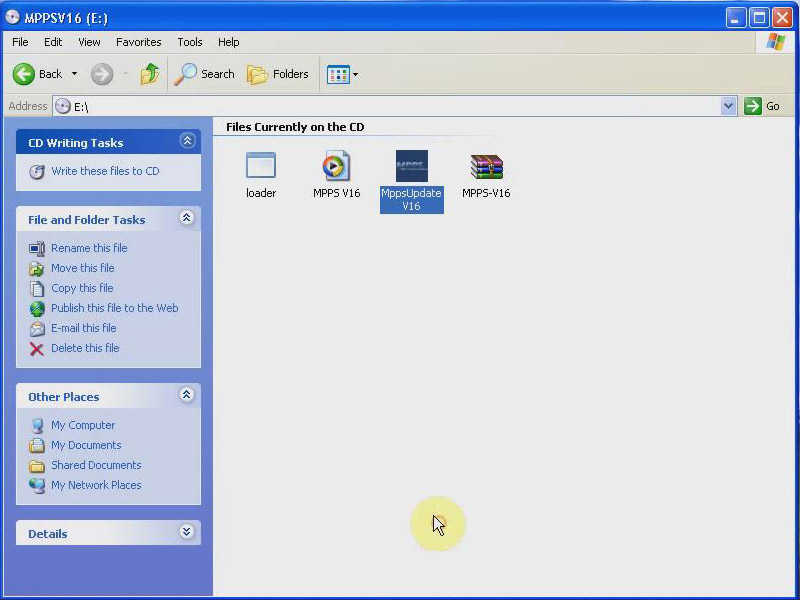
Task: Toggle the Folders pane button
Action: [x=278, y=74]
